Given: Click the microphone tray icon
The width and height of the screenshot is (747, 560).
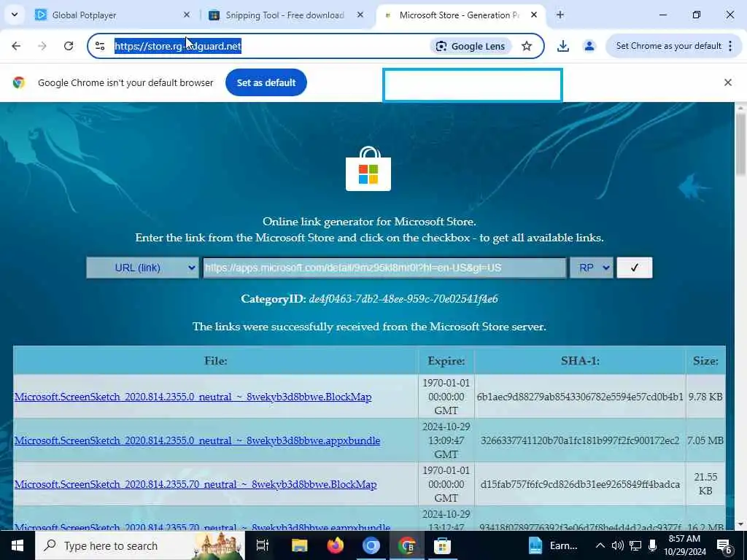Looking at the screenshot, I should coord(652,545).
